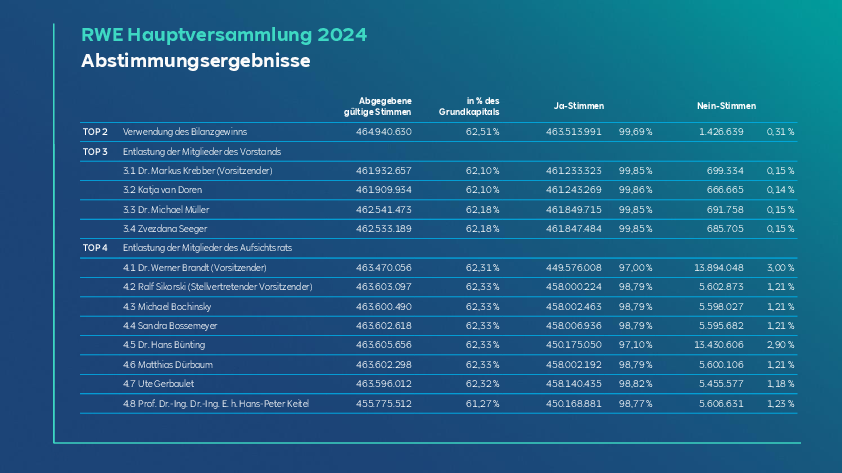
Task: Click the 1,18 % value
Action: pos(780,384)
